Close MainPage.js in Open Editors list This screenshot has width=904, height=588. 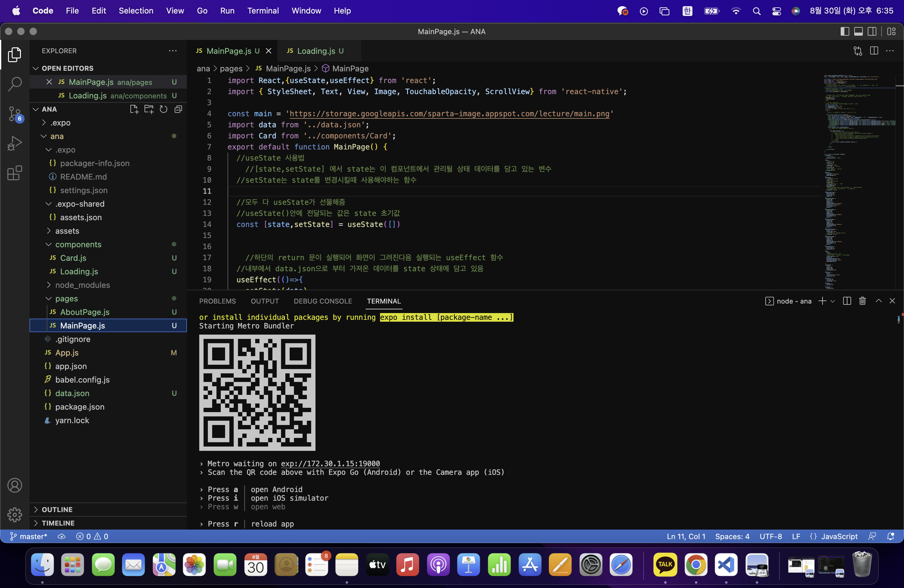tap(49, 82)
